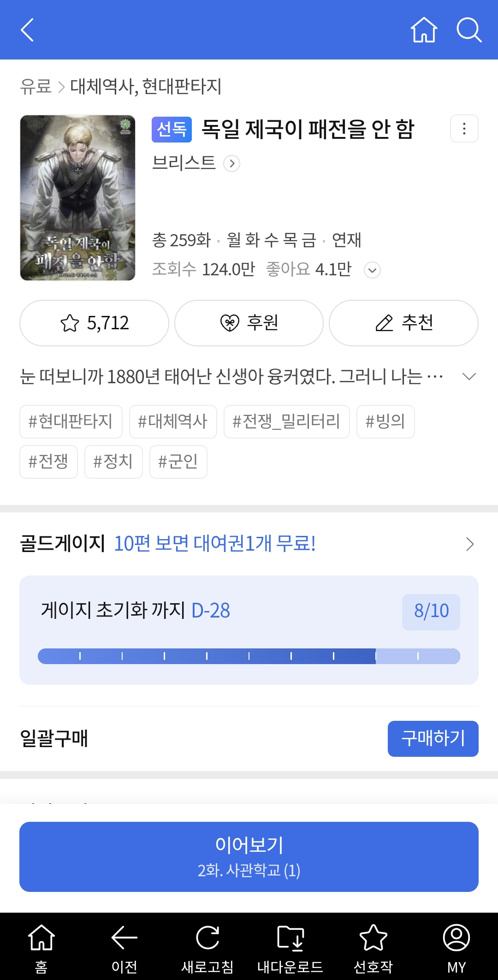Select the #대체역사 hashtag
Image resolution: width=498 pixels, height=980 pixels.
click(x=173, y=422)
